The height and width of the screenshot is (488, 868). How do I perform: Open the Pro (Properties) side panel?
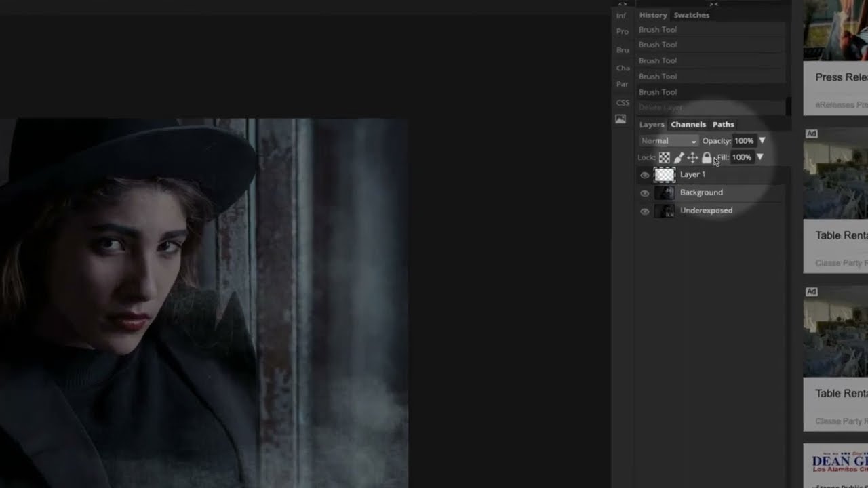(622, 32)
